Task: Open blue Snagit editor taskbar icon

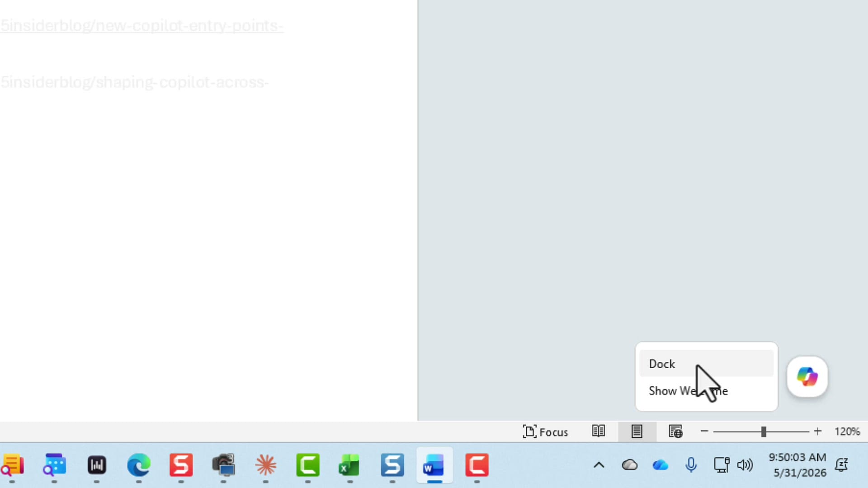Action: (x=392, y=465)
